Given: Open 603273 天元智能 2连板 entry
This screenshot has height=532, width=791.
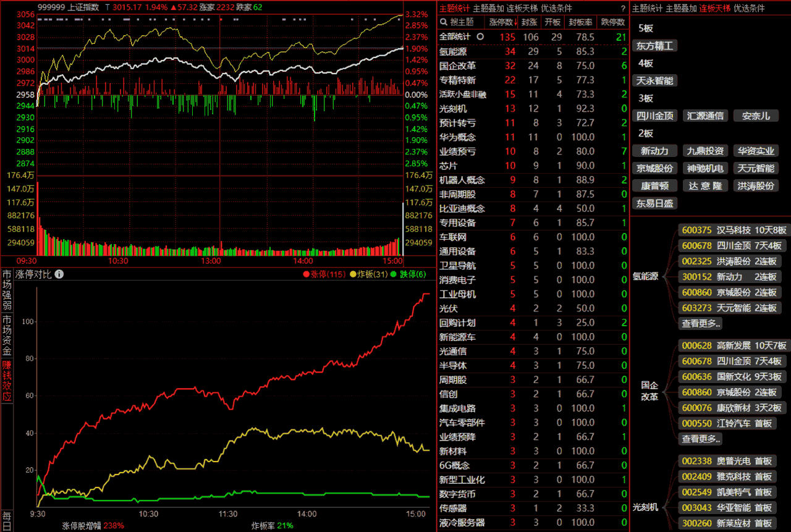Looking at the screenshot, I should pos(729,308).
